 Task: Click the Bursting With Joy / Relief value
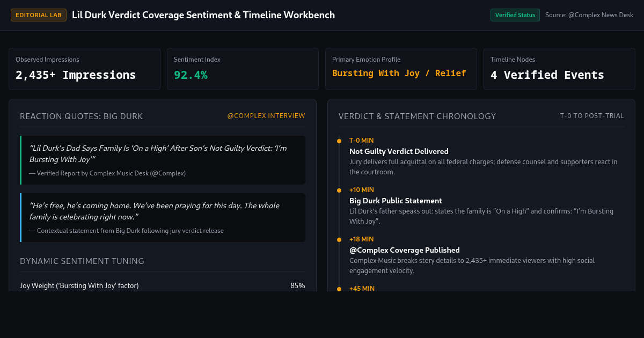point(399,73)
